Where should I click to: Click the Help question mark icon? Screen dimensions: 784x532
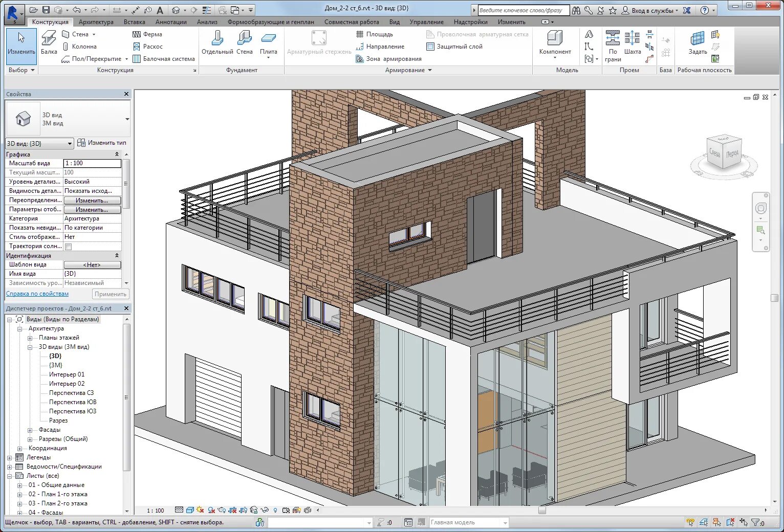pyautogui.click(x=705, y=10)
